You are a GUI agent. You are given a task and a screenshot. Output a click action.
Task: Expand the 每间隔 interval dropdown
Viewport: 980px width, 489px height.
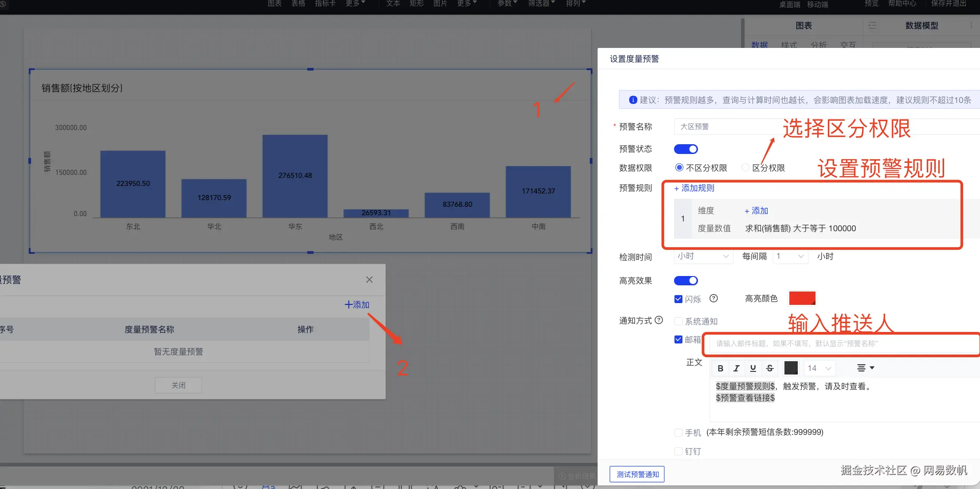click(x=790, y=256)
